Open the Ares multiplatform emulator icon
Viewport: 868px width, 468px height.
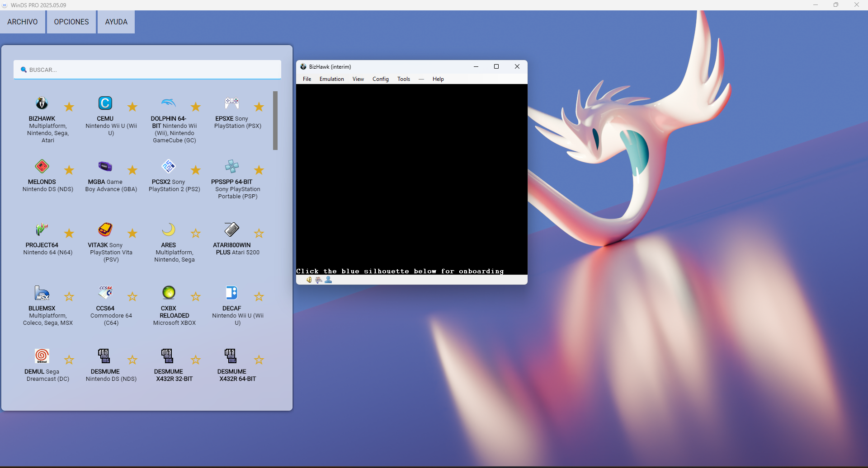(x=169, y=229)
